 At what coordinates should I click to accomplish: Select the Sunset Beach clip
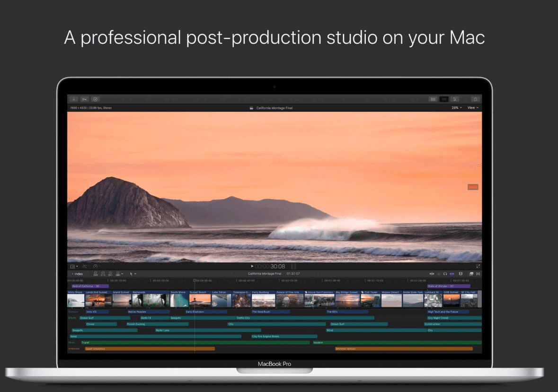tap(200, 298)
